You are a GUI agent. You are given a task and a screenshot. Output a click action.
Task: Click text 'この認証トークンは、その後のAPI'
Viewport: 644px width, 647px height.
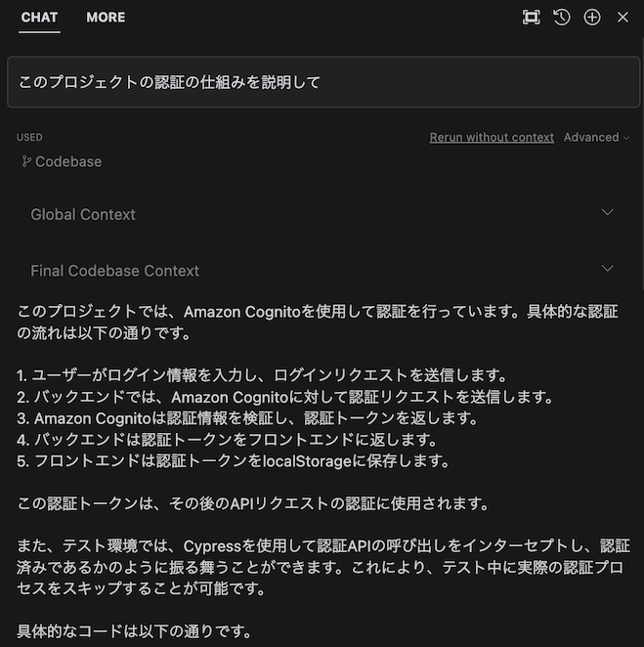tap(135, 503)
